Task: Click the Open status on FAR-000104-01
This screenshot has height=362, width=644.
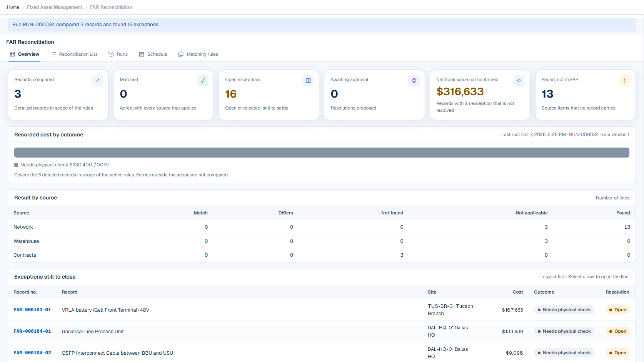Action: [x=617, y=331]
